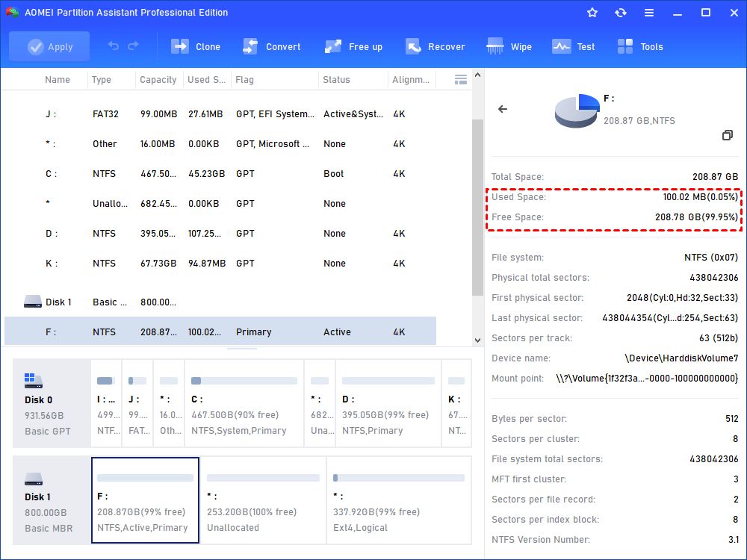The image size is (747, 560).
Task: Select the D: NTFS partition row
Action: (x=220, y=233)
